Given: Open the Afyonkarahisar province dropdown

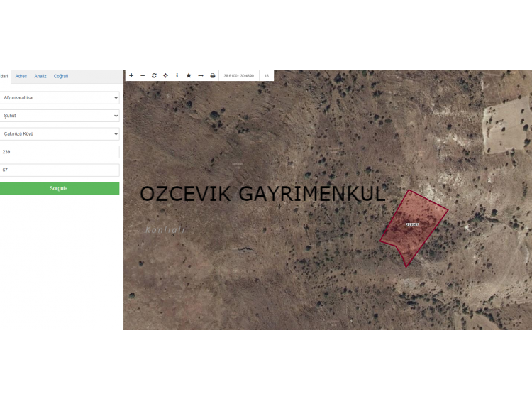Looking at the screenshot, I should [x=60, y=97].
